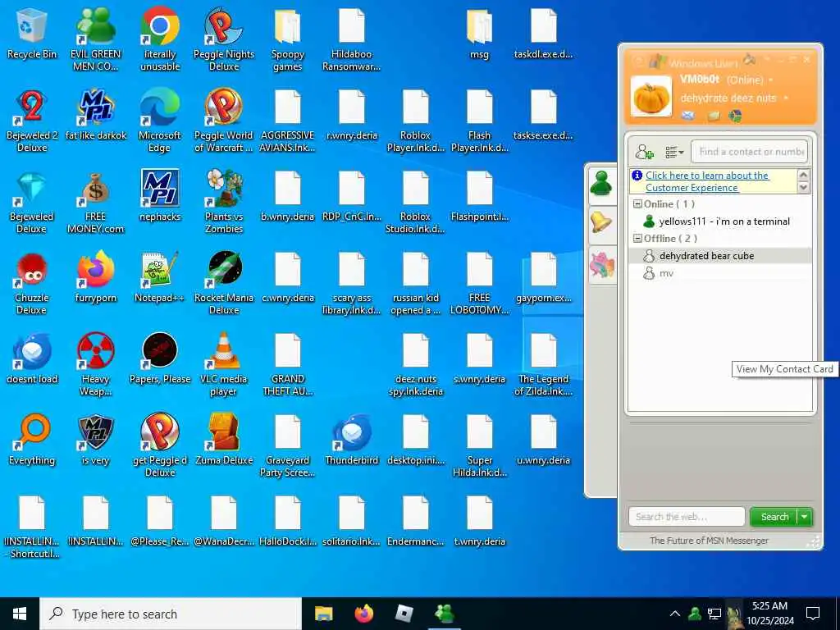
Task: Open the email inbox icon in Messenger
Action: [688, 116]
